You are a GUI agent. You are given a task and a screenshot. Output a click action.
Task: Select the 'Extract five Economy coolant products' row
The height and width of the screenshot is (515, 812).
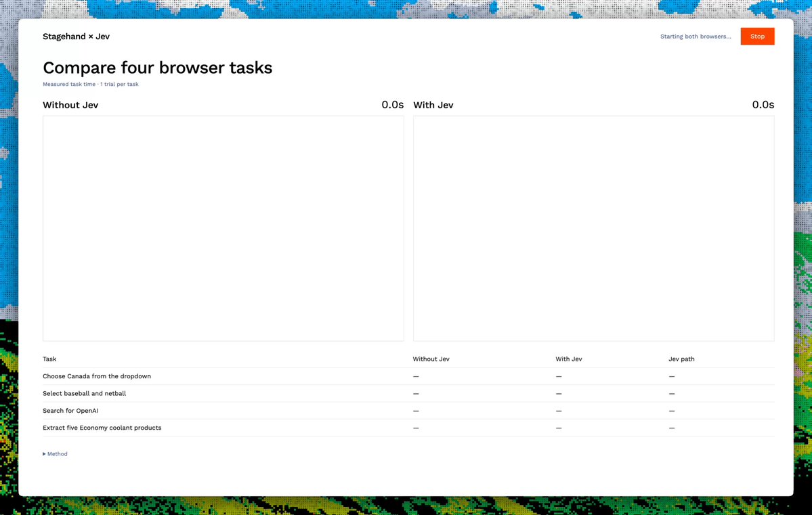pyautogui.click(x=408, y=428)
